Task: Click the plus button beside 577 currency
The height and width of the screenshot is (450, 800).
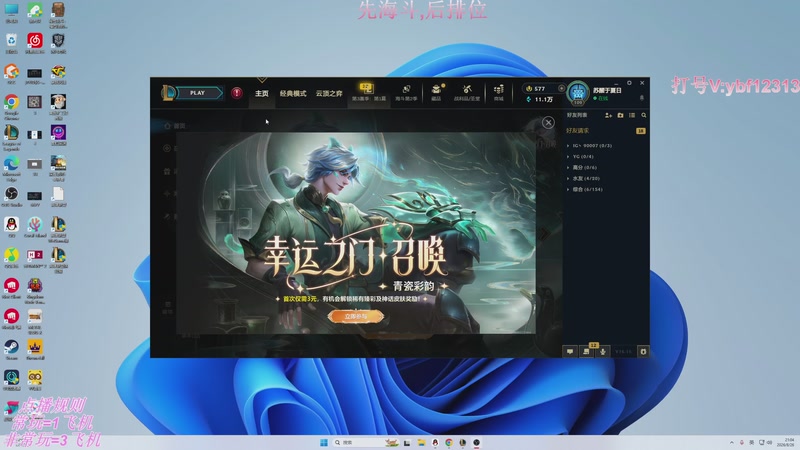Action: (x=561, y=88)
